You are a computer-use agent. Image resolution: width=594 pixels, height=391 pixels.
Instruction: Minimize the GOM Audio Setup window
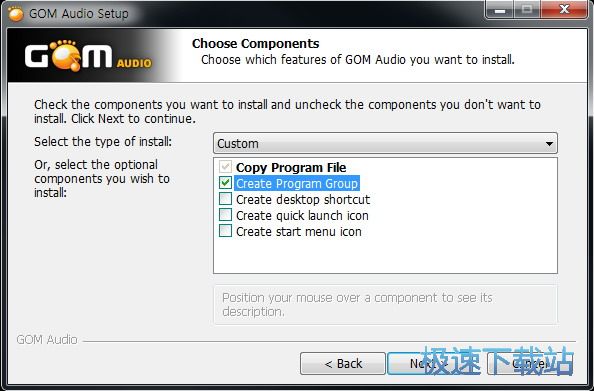500,9
